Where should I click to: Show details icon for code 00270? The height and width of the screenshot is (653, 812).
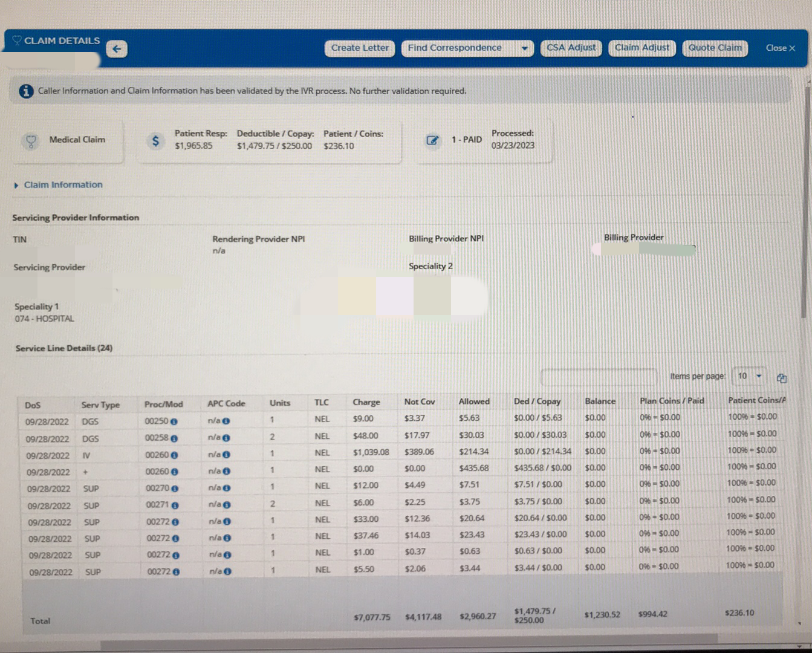click(175, 489)
